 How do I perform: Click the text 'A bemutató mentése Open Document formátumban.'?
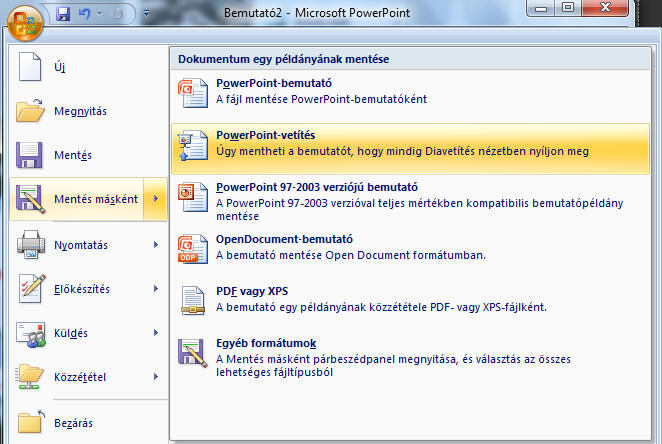(x=351, y=255)
